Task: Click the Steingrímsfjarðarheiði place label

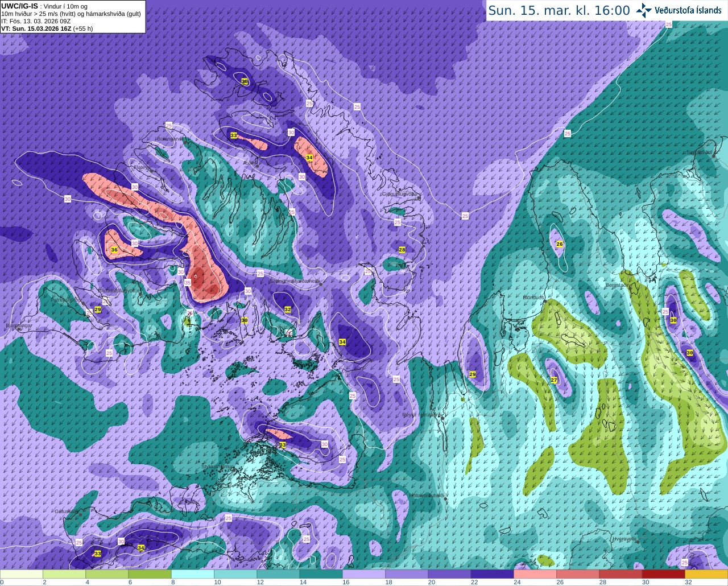Action: 294,280
